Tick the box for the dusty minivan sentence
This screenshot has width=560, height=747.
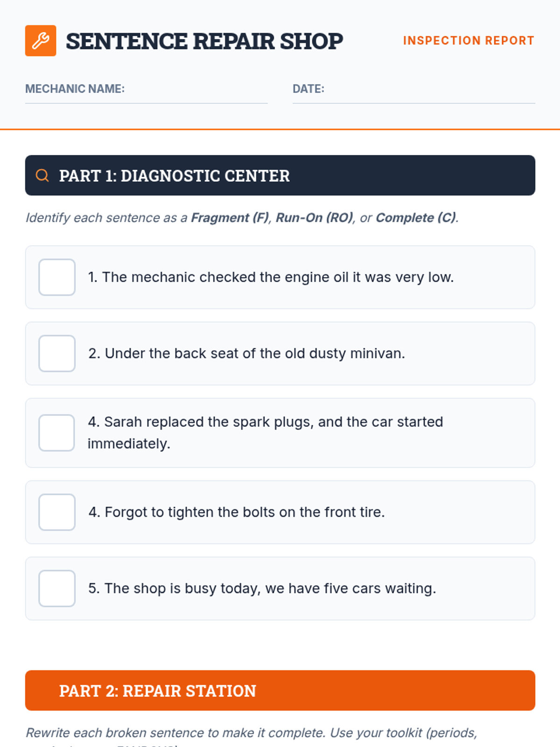click(57, 353)
